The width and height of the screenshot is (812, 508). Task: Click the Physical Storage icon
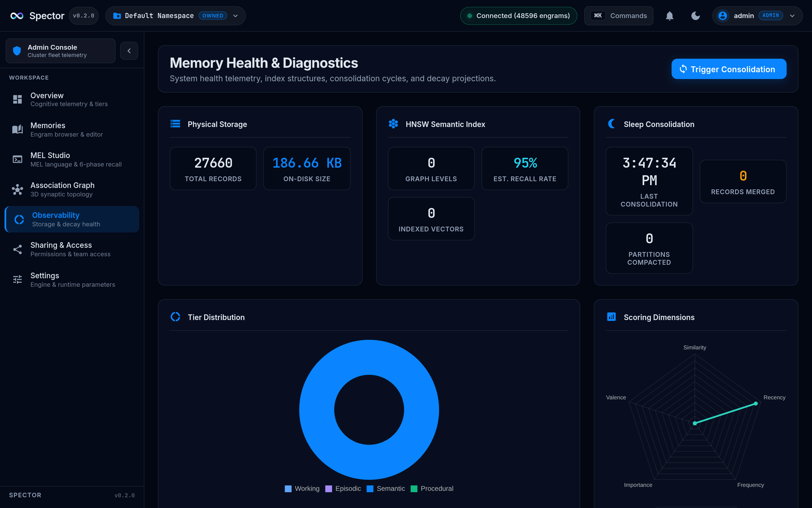pyautogui.click(x=175, y=124)
